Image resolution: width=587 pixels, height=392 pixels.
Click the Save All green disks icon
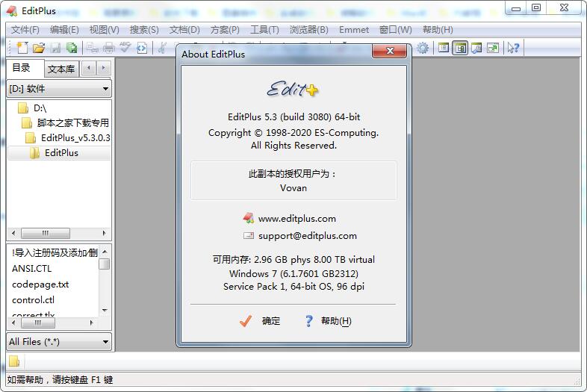(72, 48)
